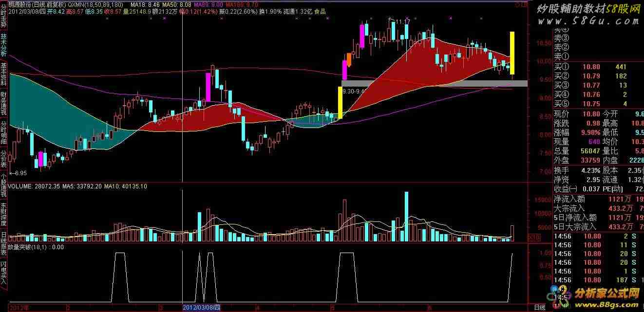This screenshot has height=312, width=644.
Task: Open the 个股透视 sidebar tab
Action: (x=4, y=184)
